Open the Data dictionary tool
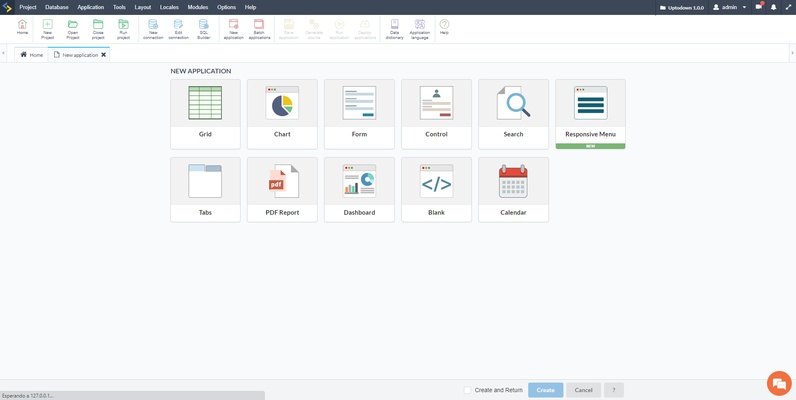This screenshot has width=796, height=400. (394, 28)
